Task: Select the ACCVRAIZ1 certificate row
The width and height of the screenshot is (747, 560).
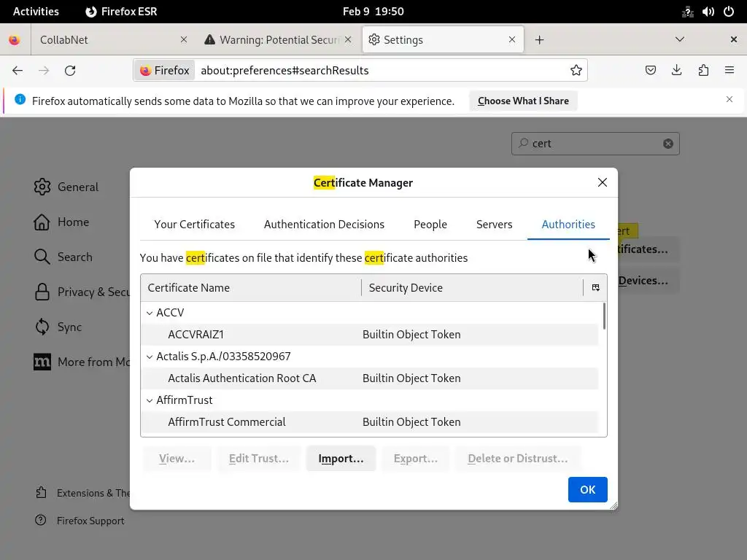Action: click(x=370, y=334)
